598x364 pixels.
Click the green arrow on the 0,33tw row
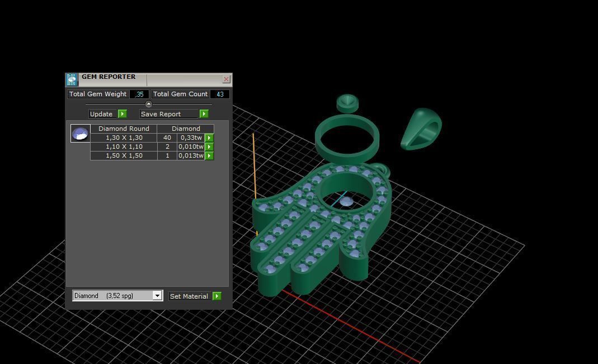(x=209, y=138)
